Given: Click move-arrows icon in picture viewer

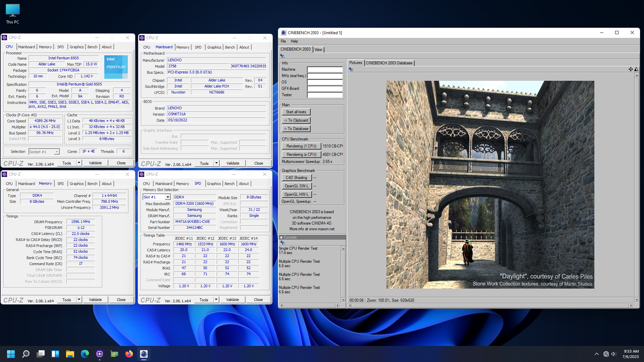Looking at the screenshot, I should pos(631,69).
